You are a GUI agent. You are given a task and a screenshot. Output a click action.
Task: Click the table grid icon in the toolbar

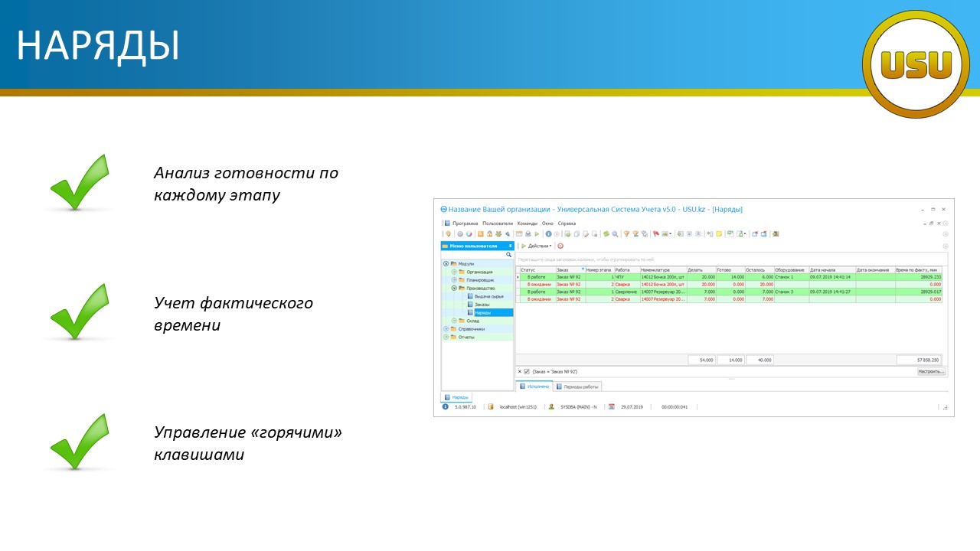tap(519, 234)
